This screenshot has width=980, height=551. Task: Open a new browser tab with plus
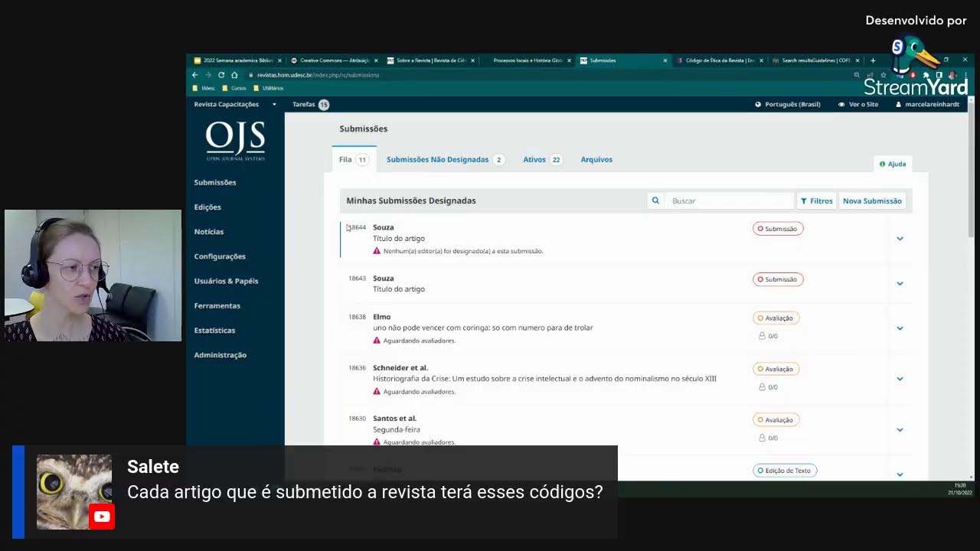coord(873,60)
